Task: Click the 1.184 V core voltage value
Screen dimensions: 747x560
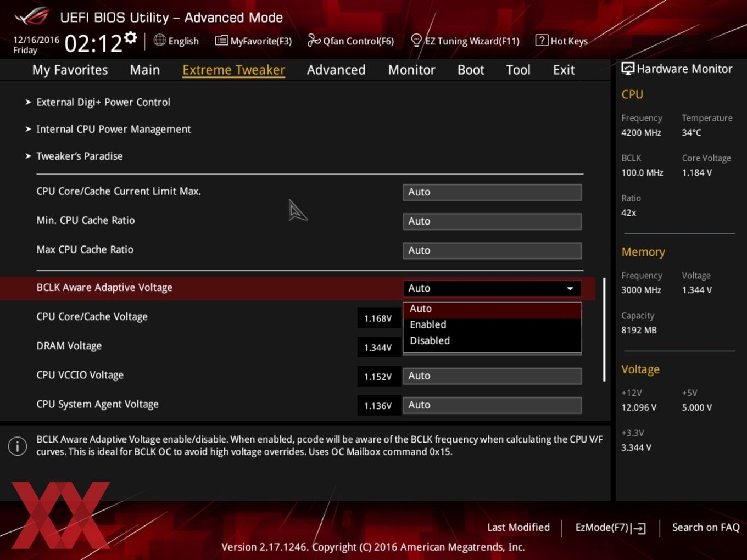Action: (x=697, y=172)
